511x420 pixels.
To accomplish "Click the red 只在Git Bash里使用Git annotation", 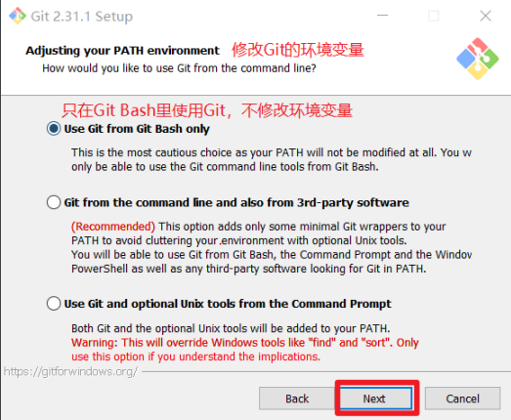I will tap(207, 110).
